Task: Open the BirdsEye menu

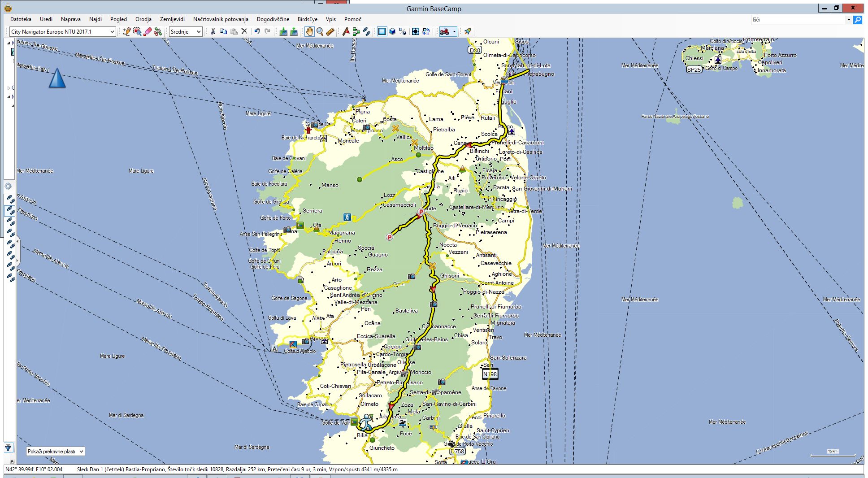Action: [308, 19]
